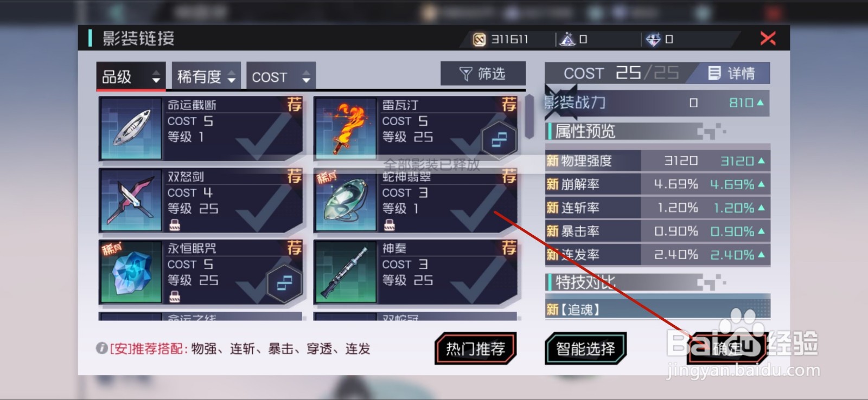Sort by 品级 grade dropdown
The height and width of the screenshot is (400, 868).
131,76
